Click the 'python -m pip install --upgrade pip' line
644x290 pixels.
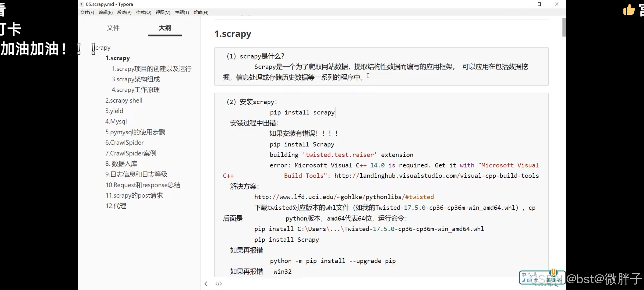click(333, 261)
